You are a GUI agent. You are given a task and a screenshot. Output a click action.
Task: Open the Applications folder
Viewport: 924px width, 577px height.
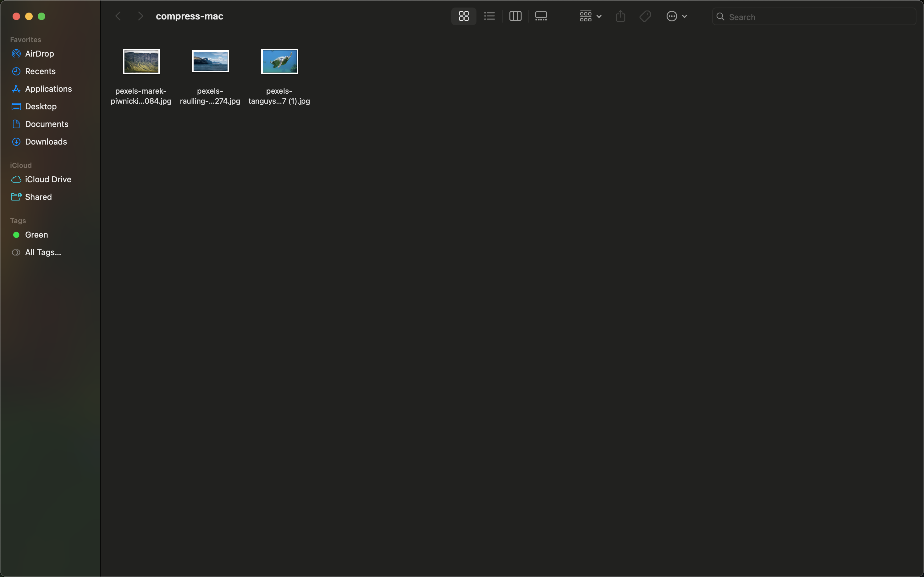(48, 89)
